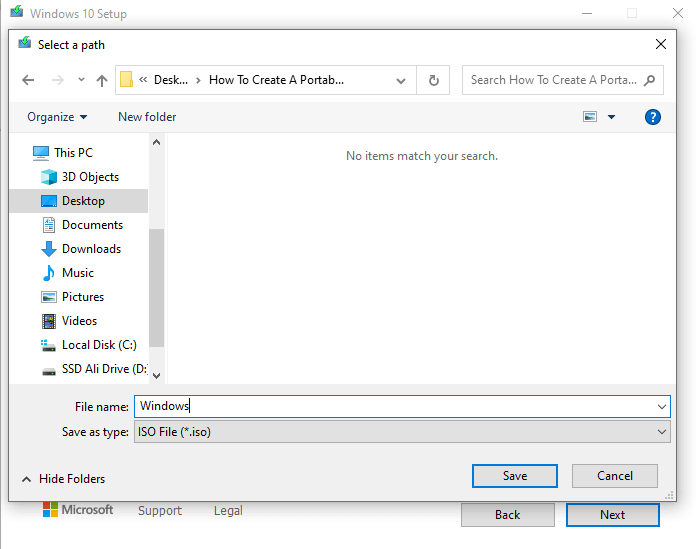Image resolution: width=699 pixels, height=549 pixels.
Task: Click the 3D Objects cube icon
Action: click(49, 177)
